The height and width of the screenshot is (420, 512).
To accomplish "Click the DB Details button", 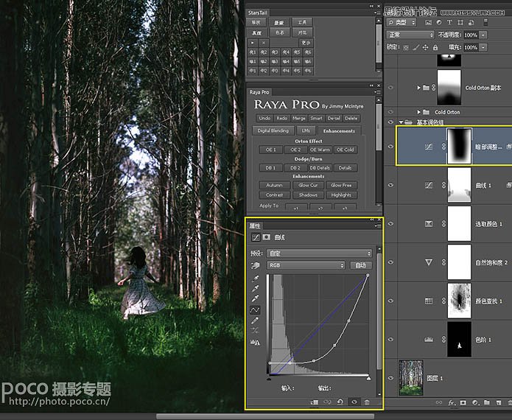I will [x=320, y=168].
